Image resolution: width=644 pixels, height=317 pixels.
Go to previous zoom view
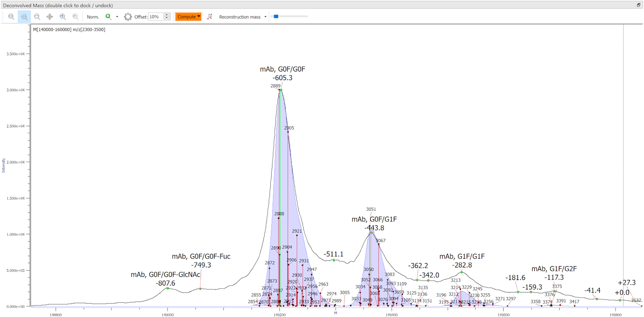(x=62, y=17)
